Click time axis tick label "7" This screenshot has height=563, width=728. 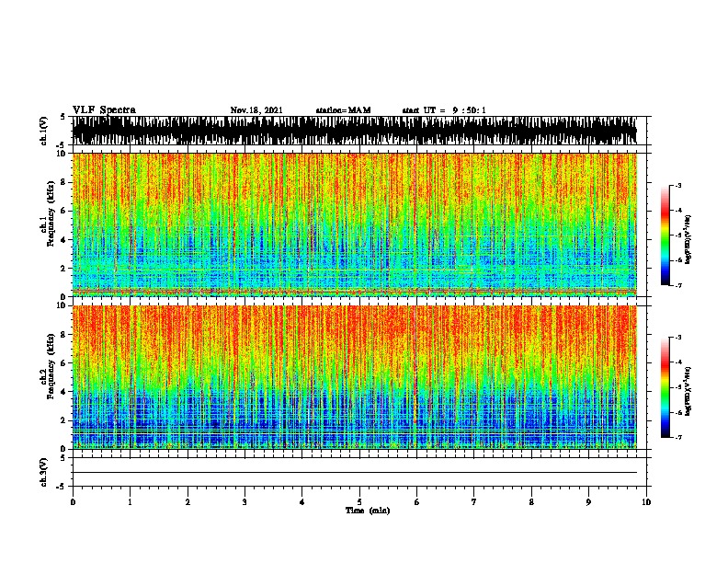(x=474, y=502)
